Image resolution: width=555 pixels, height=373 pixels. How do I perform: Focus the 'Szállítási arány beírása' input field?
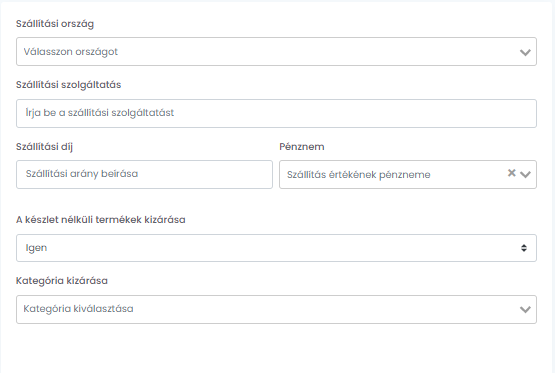pos(144,174)
